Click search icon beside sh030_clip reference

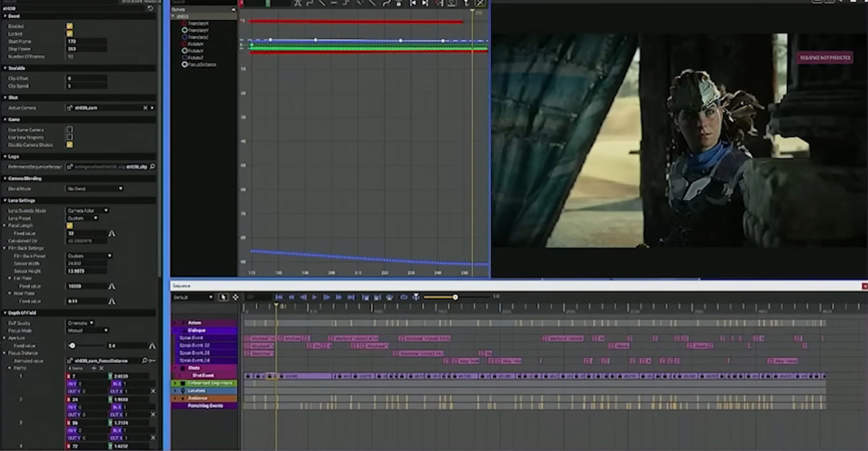click(x=152, y=167)
